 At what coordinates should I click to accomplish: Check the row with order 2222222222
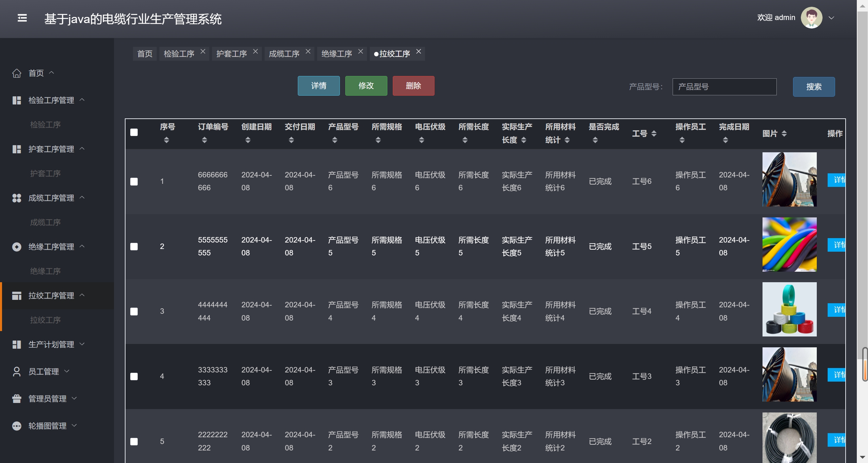coord(134,441)
